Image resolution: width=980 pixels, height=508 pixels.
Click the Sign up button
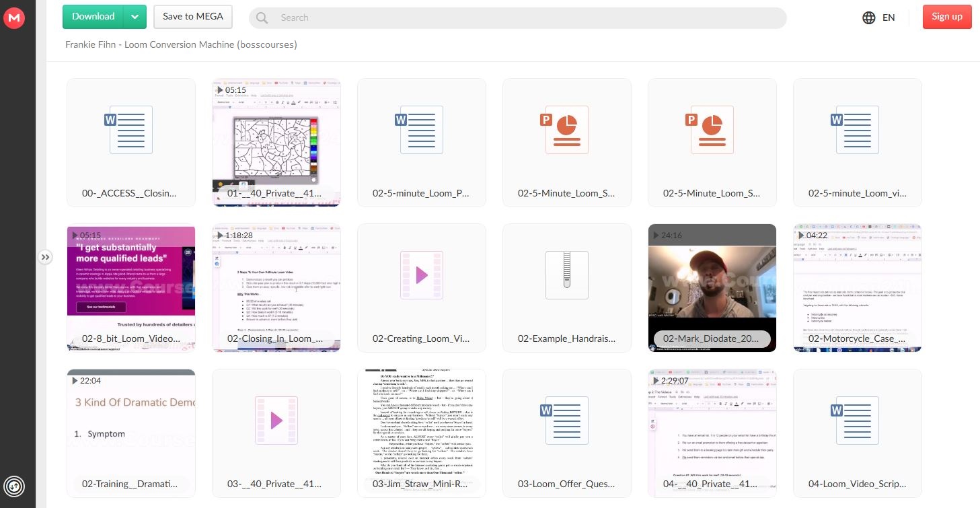pos(947,17)
